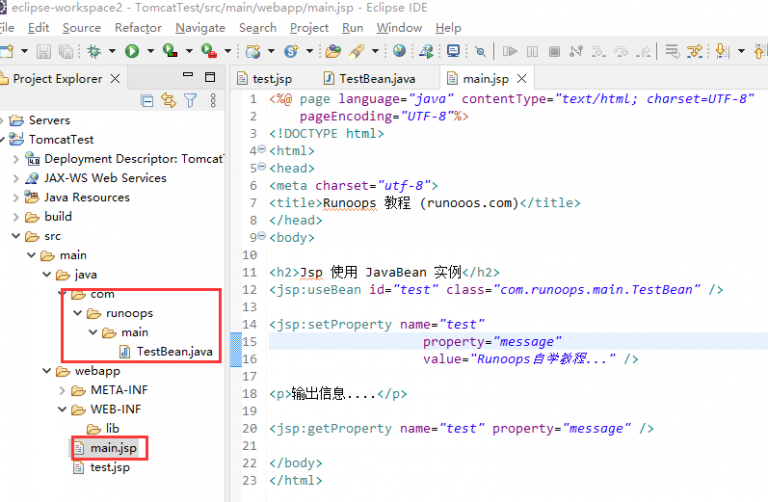Click the Debug bug icon
The height and width of the screenshot is (502, 768).
pyautogui.click(x=95, y=51)
